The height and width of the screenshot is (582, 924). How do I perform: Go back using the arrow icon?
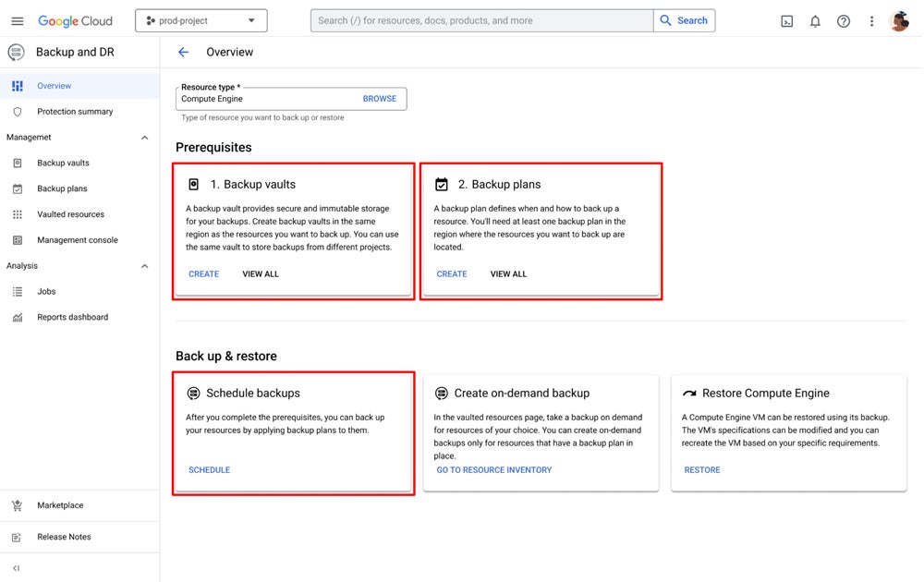[x=183, y=53]
